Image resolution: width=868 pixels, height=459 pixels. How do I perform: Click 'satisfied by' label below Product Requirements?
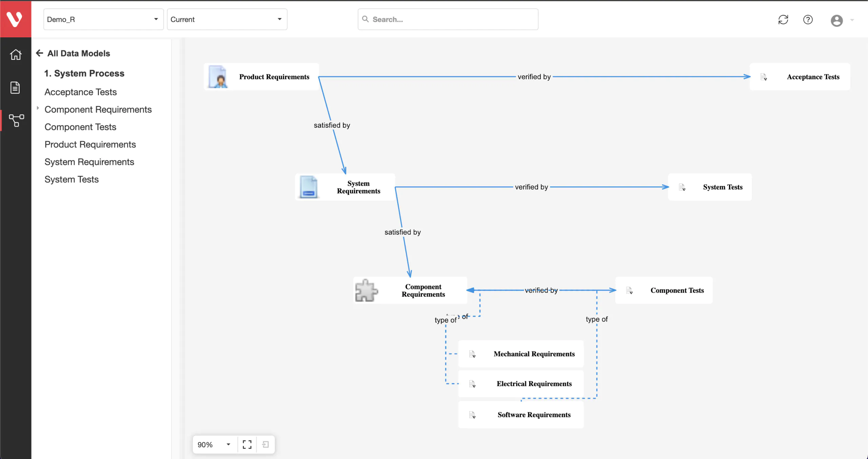coord(332,125)
